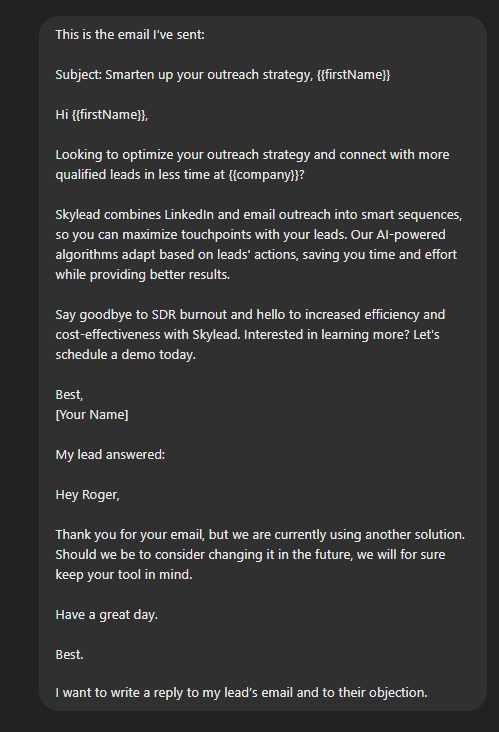
Task: Click the line "This is the email I've sent:"
Action: (x=130, y=35)
